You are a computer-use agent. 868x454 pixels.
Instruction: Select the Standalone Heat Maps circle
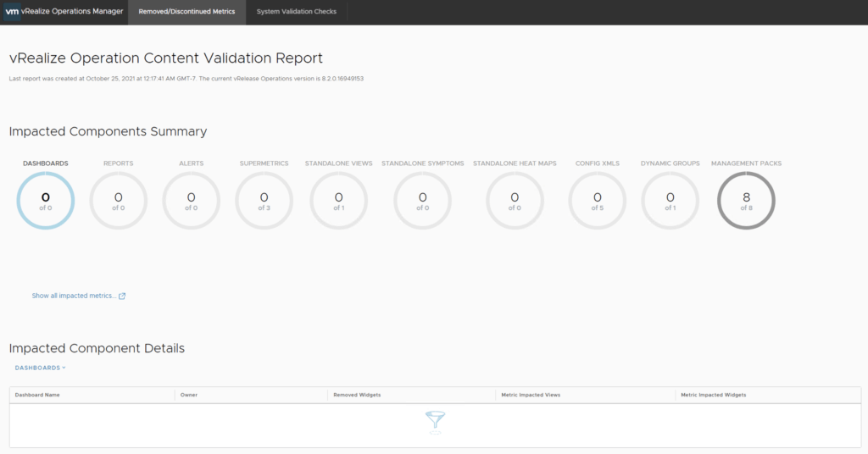(x=515, y=201)
